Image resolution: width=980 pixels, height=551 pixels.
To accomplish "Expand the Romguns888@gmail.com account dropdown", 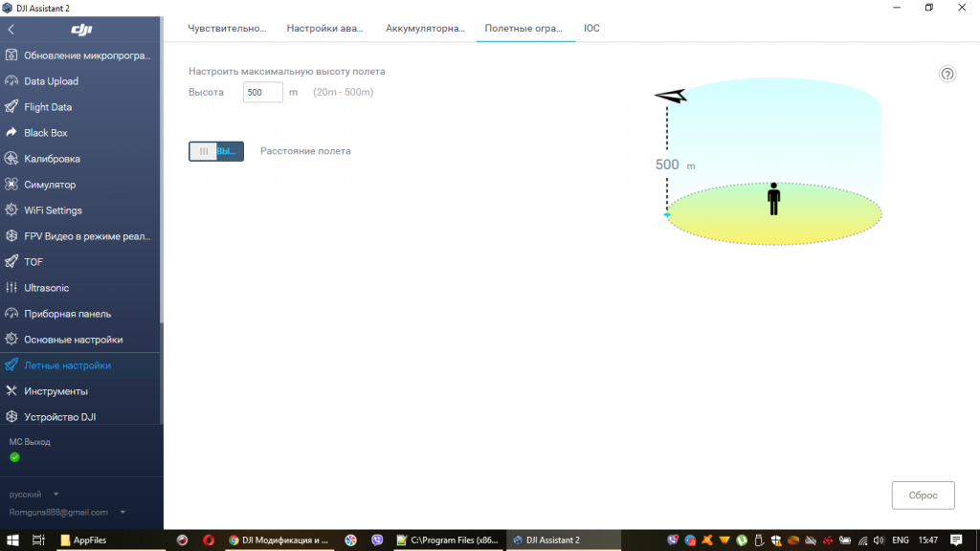I will point(67,512).
